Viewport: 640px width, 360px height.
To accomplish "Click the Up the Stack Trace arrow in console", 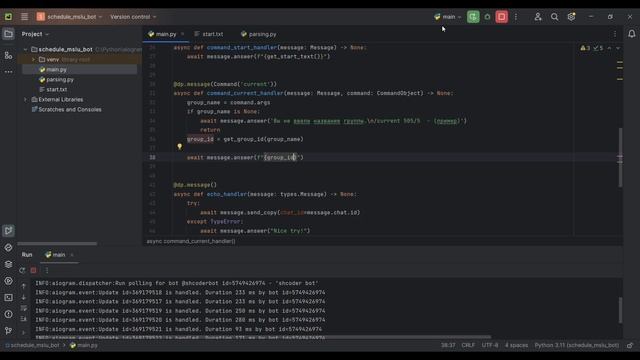I will click(24, 286).
